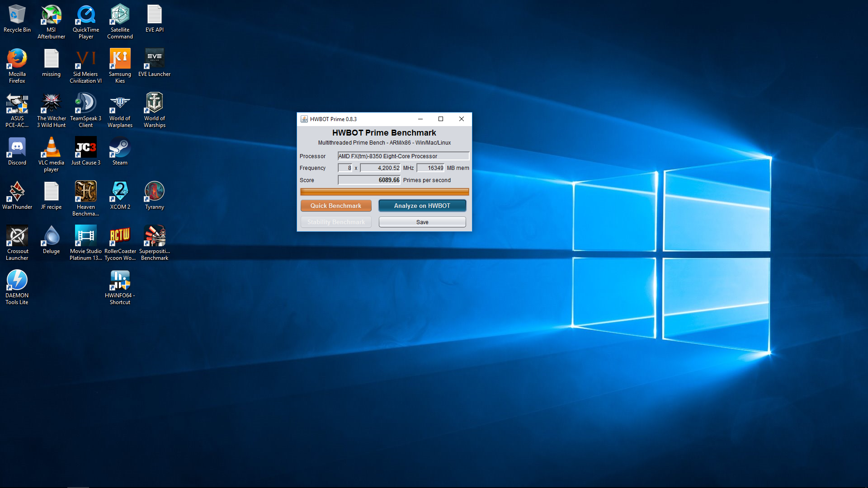
Task: Select Superposition Benchmark shortcut
Action: (155, 243)
